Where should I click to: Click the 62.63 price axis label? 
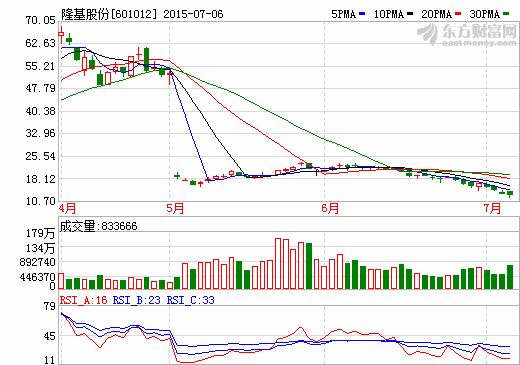coord(40,43)
